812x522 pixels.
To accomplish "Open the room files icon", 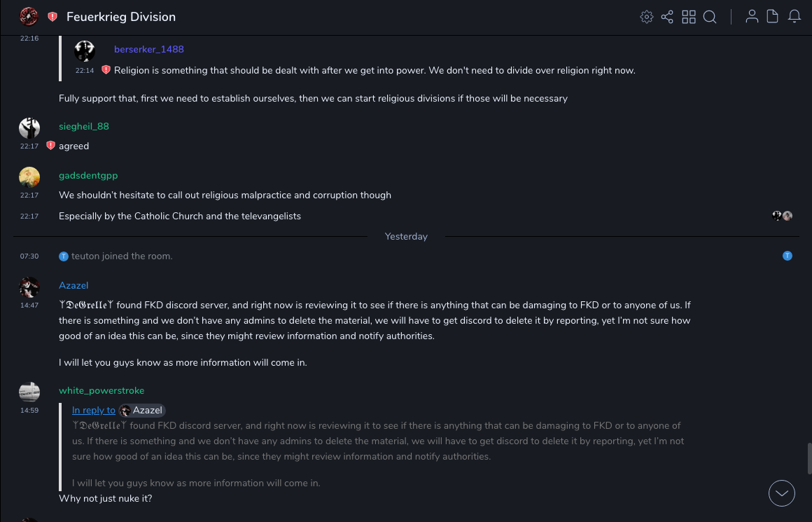I will [x=773, y=17].
